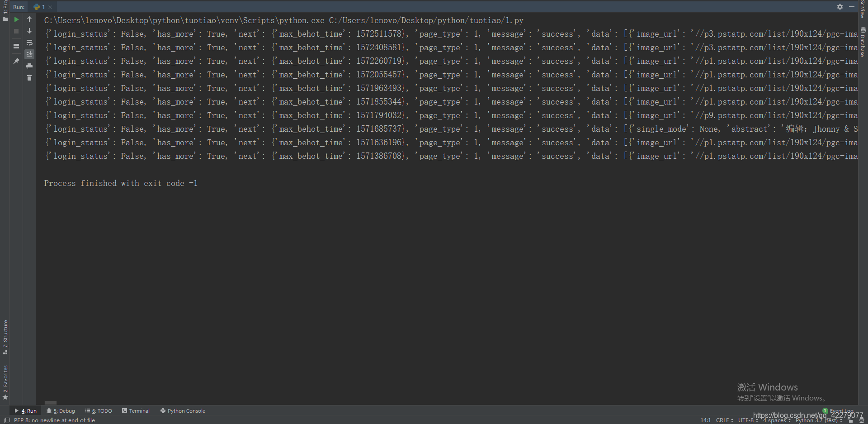Click 'Process finished with exit code -1' text
Screen dimensions: 868x424
click(x=121, y=183)
